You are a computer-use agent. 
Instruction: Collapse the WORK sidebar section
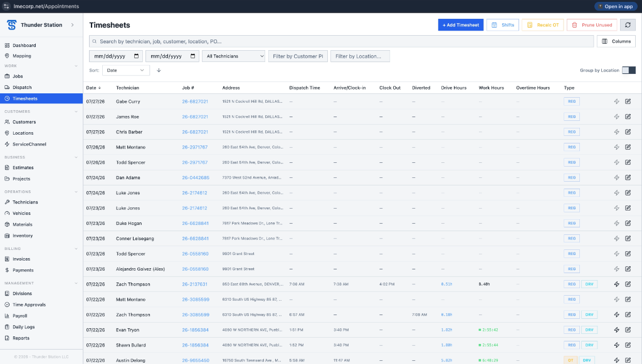tap(76, 66)
